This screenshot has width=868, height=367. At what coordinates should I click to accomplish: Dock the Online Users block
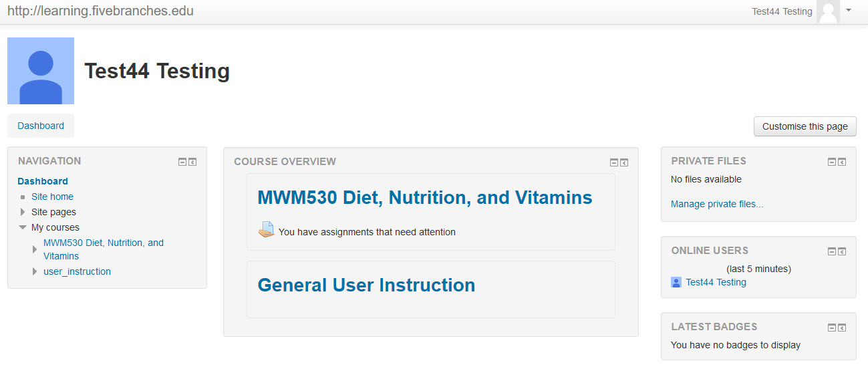(842, 251)
